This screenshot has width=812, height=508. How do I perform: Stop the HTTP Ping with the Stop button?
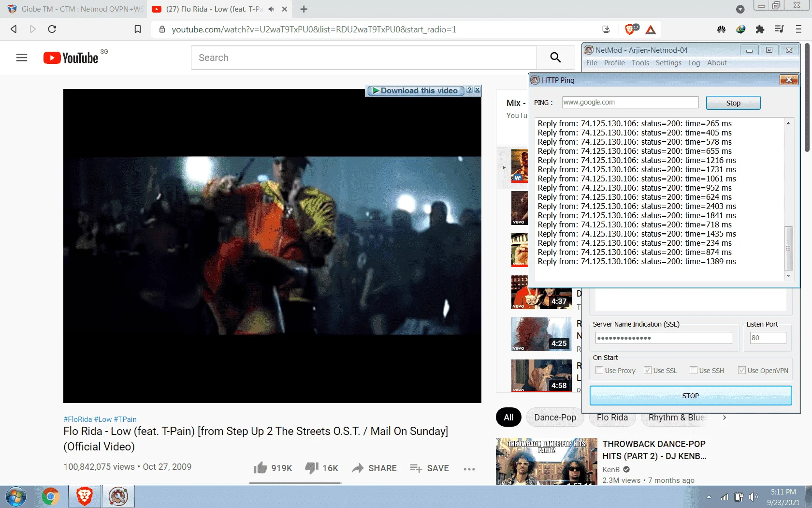tap(733, 103)
